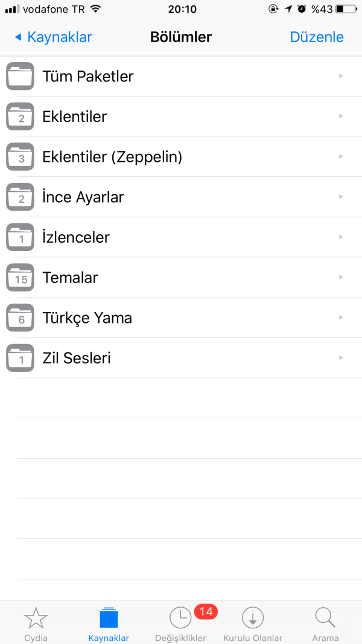Expand İzlenceler row chevron
The image size is (362, 644).
point(341,237)
